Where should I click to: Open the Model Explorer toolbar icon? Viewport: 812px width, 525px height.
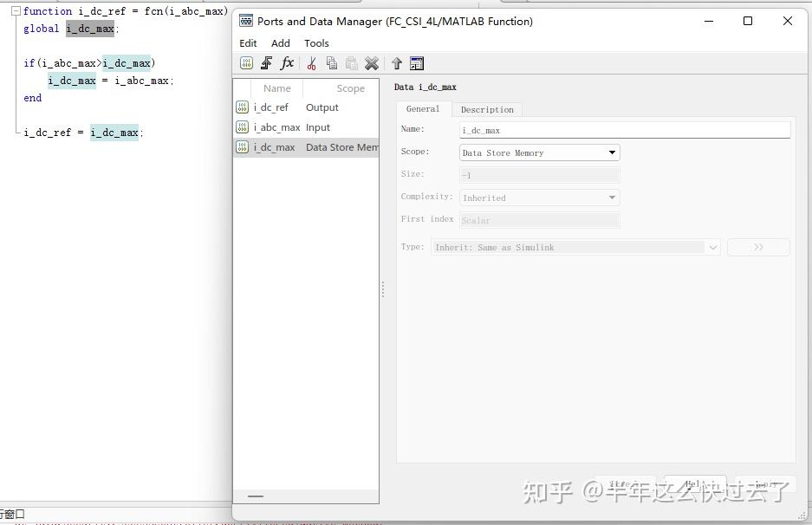(x=417, y=62)
